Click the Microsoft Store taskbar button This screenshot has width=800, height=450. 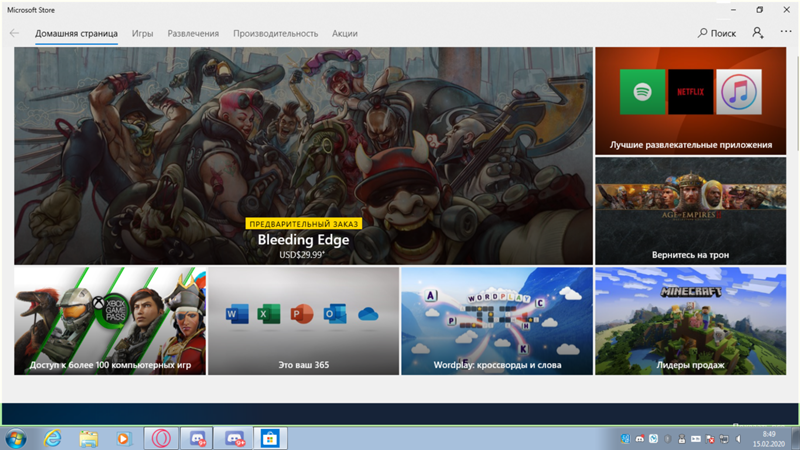click(x=270, y=438)
